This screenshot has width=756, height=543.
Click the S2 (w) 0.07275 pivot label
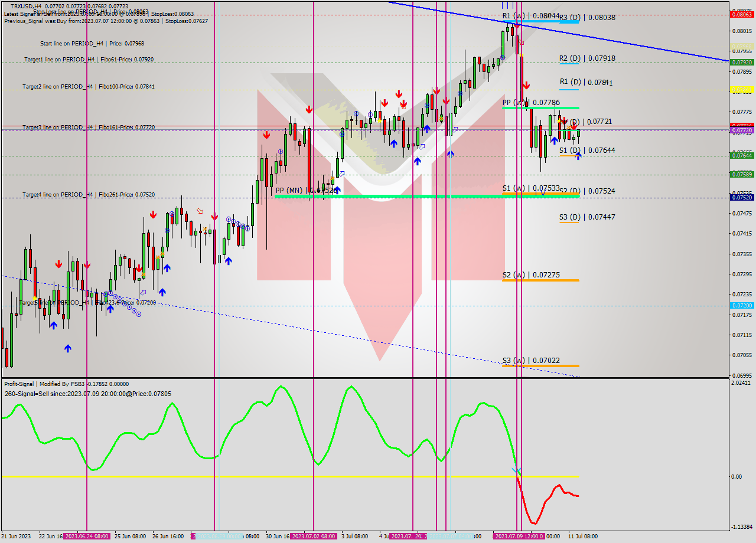(x=531, y=275)
